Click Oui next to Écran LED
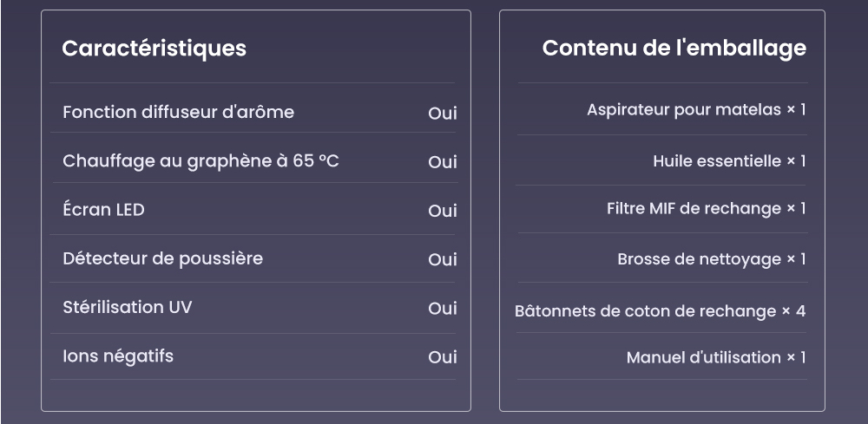The height and width of the screenshot is (424, 868). tap(443, 211)
